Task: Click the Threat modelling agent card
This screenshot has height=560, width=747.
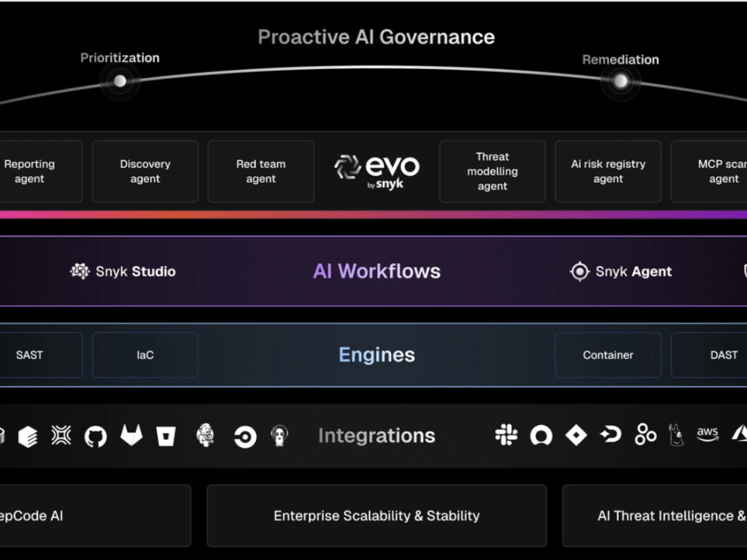Action: point(492,171)
